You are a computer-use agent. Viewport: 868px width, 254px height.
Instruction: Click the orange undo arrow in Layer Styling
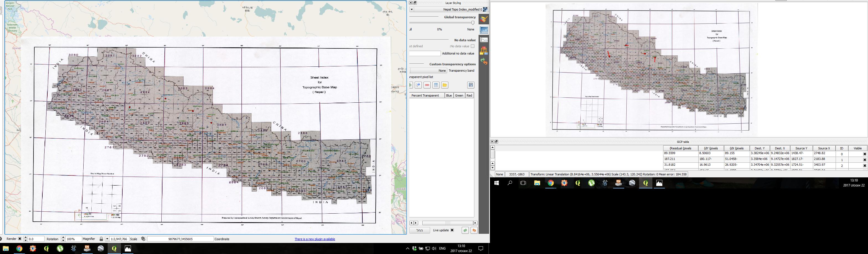[474, 230]
